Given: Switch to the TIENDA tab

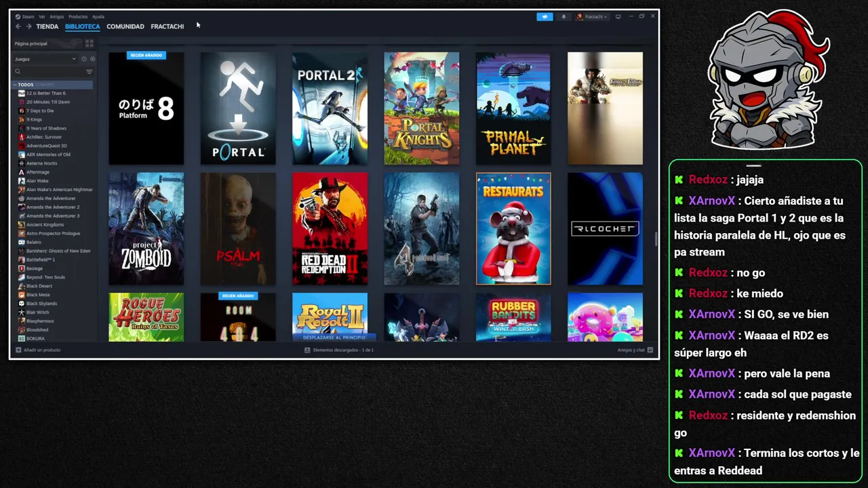Looking at the screenshot, I should pyautogui.click(x=47, y=26).
